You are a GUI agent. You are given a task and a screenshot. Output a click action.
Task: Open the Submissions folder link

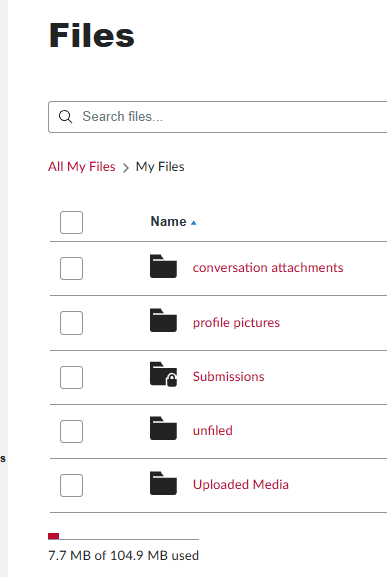coord(228,376)
